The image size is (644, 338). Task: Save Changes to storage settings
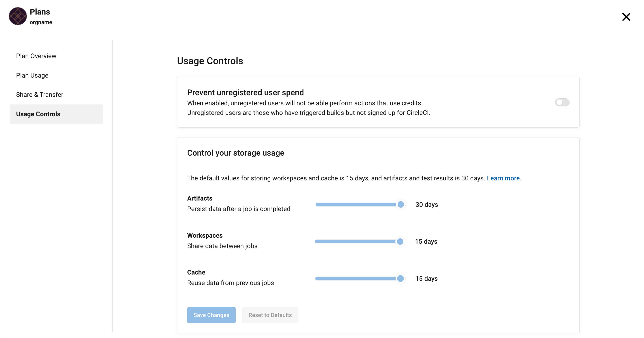pos(211,315)
